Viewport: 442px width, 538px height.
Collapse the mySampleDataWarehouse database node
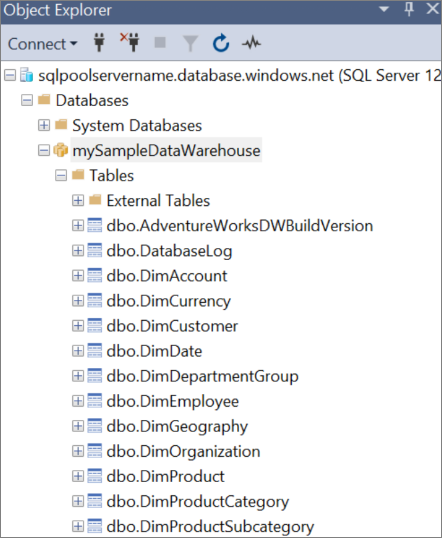[44, 150]
